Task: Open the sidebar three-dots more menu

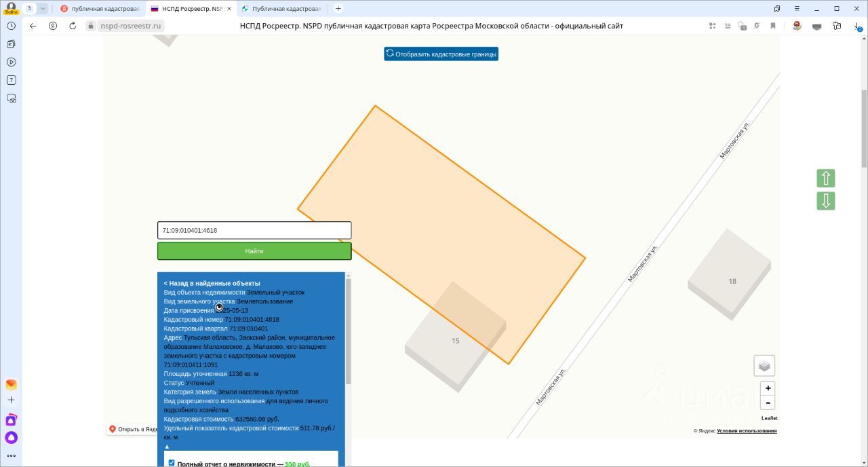Action: coord(11,455)
